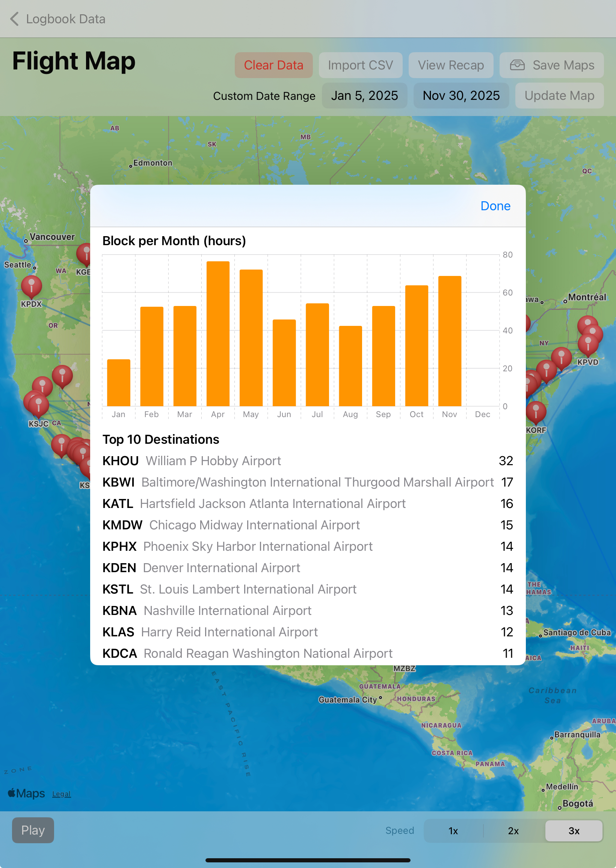Tap the KORF airport map pin
Image resolution: width=616 pixels, height=868 pixels.
[536, 412]
